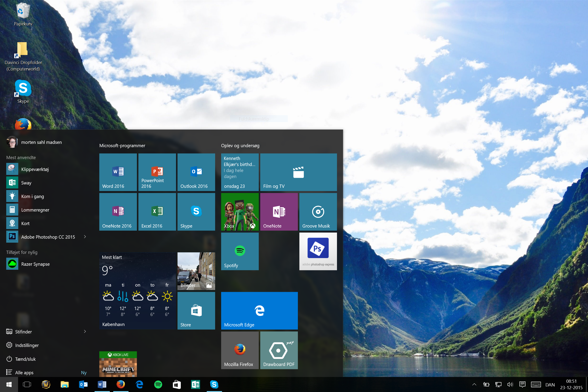Launch the Groove Musik tile
Screen dimensions: 588x392
(x=318, y=211)
